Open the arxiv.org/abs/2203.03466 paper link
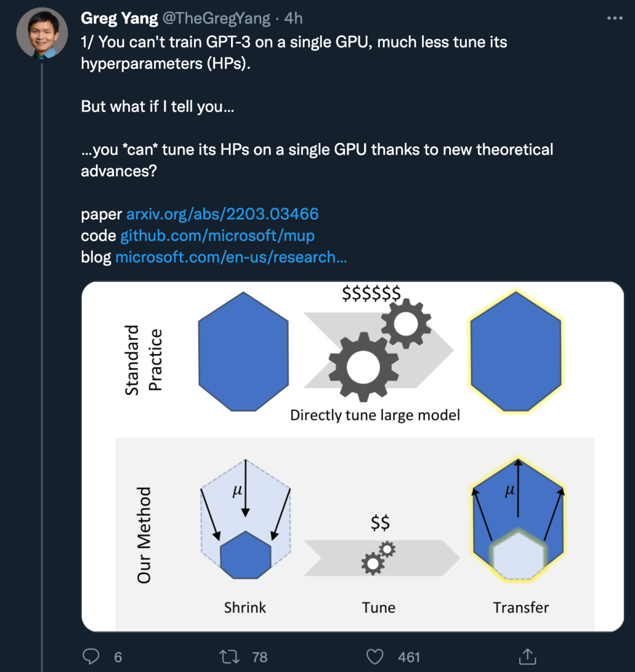 tap(222, 213)
